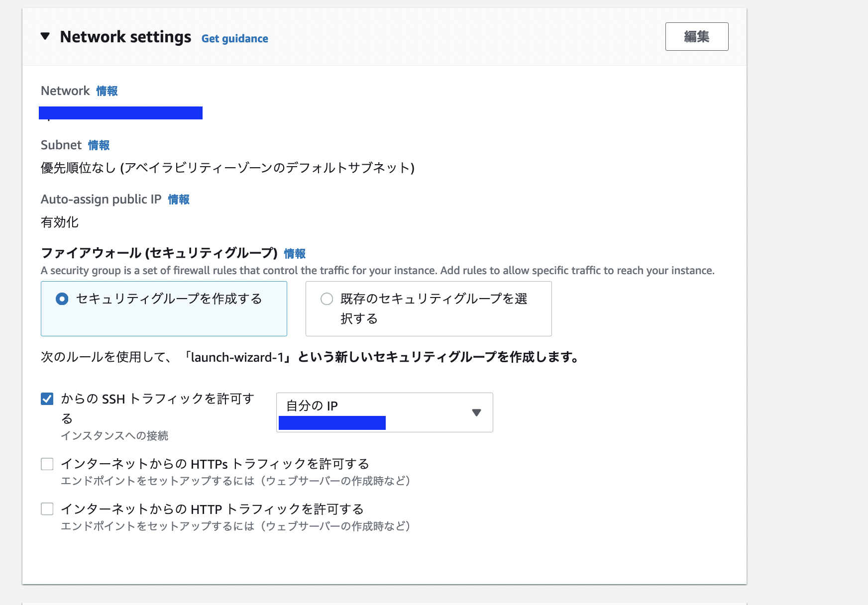
Task: Click the redacted Network name field
Action: pos(121,113)
